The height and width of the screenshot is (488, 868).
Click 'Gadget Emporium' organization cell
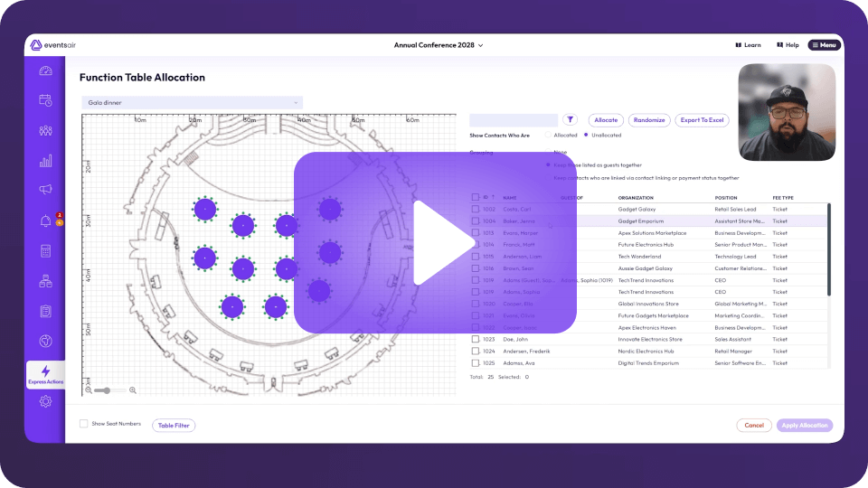tap(640, 221)
